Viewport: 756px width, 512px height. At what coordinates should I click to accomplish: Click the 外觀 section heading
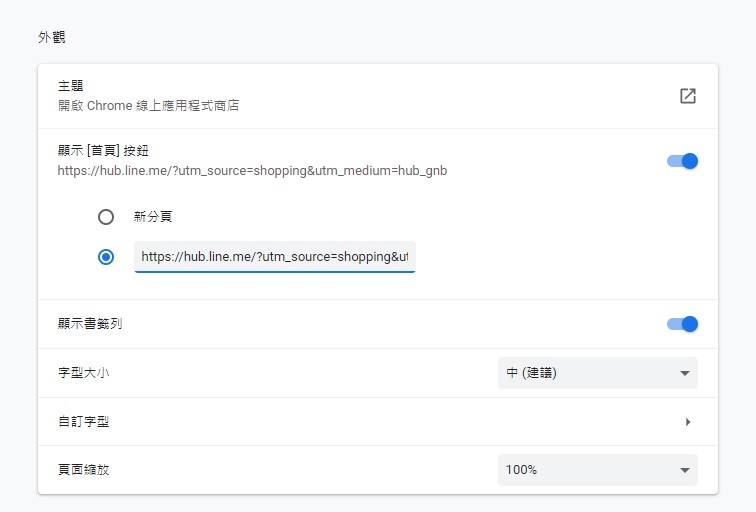pyautogui.click(x=52, y=37)
